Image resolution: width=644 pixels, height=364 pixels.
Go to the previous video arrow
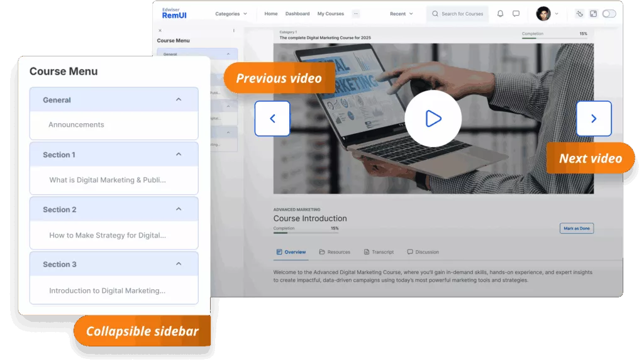tap(272, 118)
